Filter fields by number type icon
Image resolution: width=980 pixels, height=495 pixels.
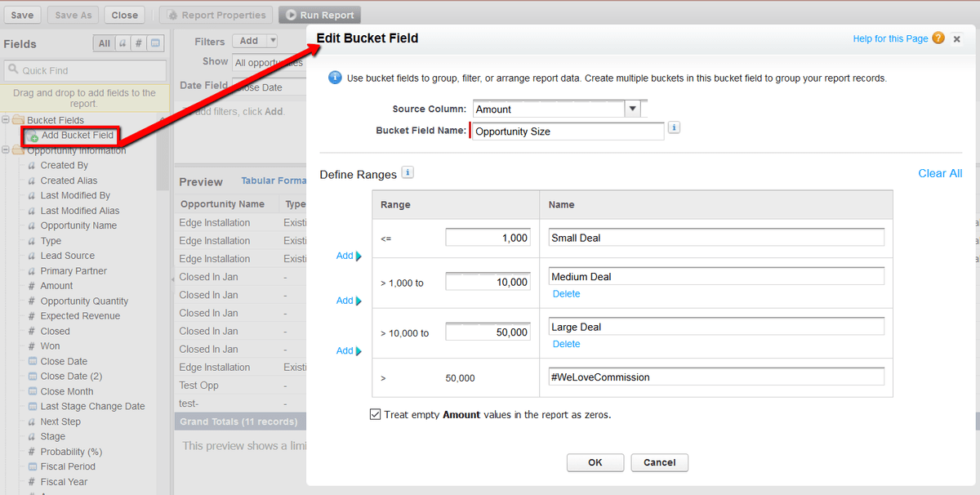pos(139,43)
